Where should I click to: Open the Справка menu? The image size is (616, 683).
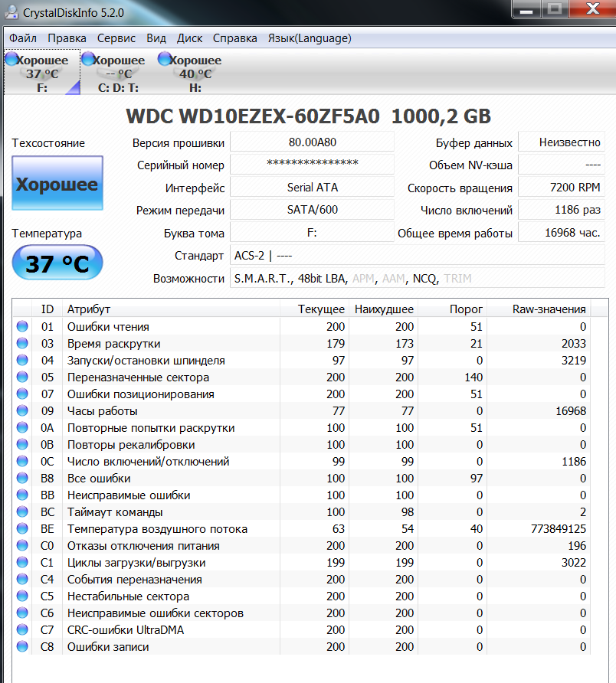[235, 38]
